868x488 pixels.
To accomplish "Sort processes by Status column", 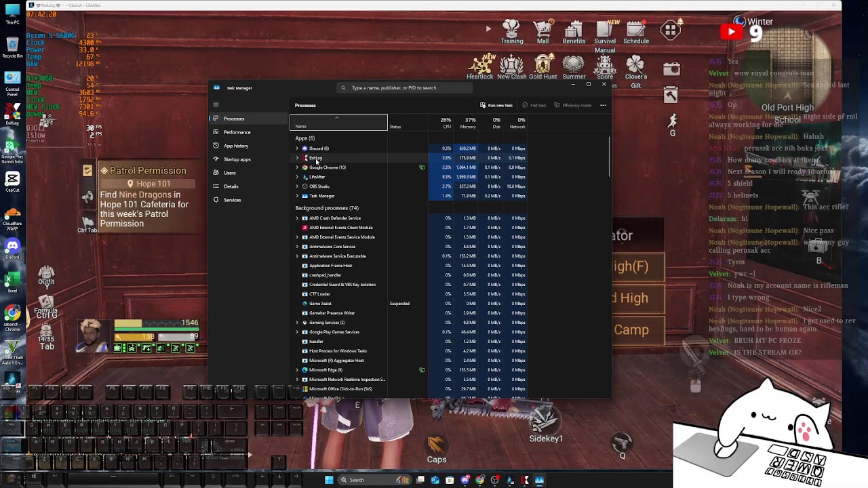I will (407, 123).
